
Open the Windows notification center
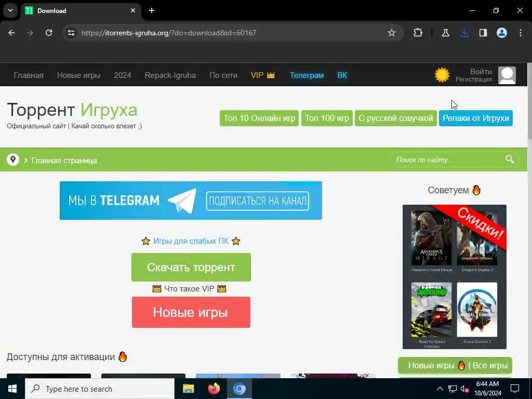515,389
